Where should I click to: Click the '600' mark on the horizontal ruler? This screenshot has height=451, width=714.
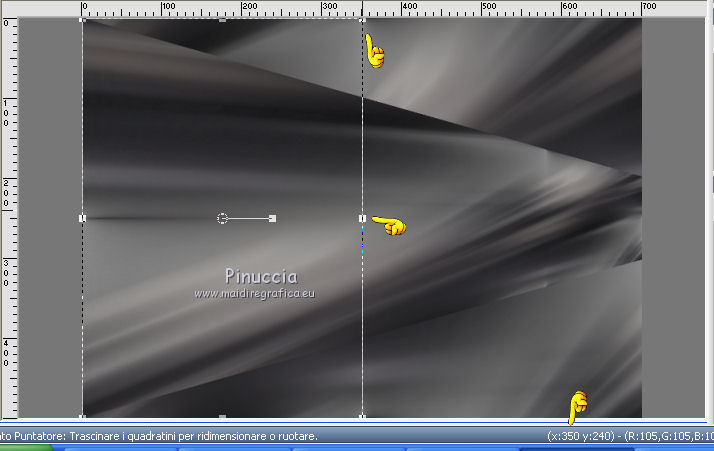pyautogui.click(x=570, y=6)
